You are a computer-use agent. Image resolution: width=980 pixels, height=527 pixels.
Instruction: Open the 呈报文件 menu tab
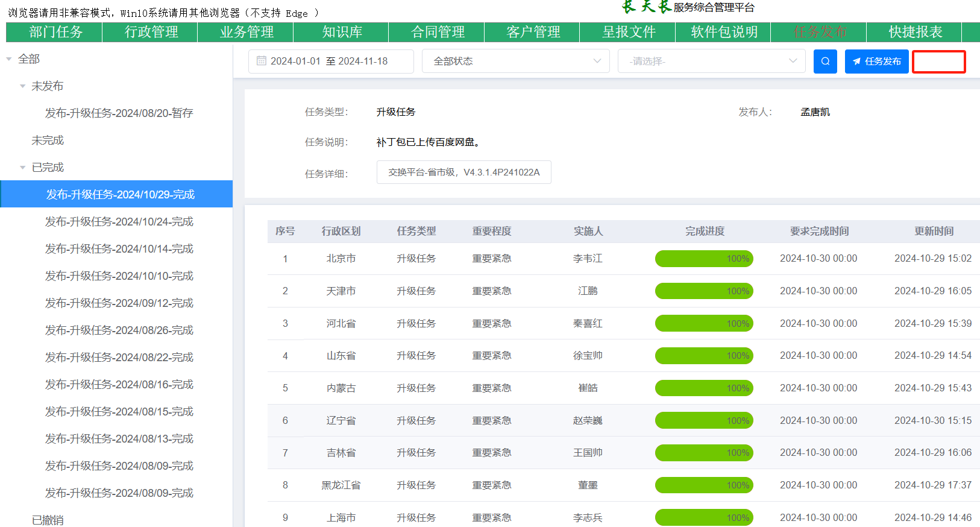click(x=629, y=32)
